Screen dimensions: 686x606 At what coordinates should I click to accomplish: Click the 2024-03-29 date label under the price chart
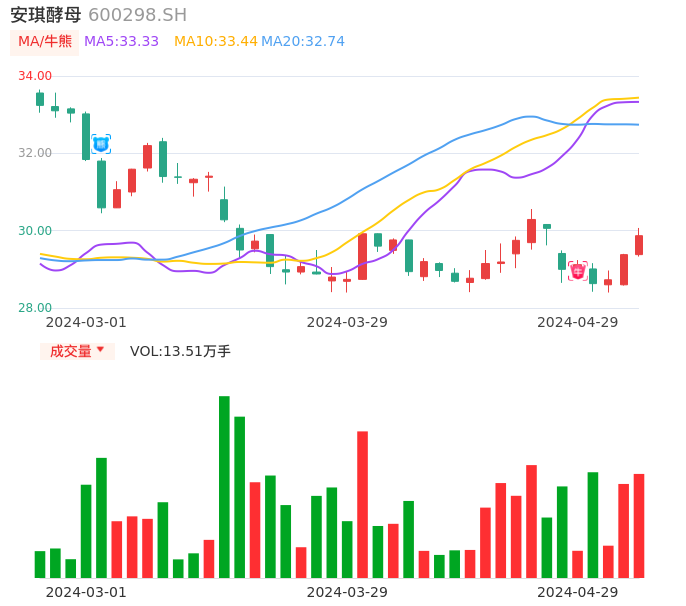(x=347, y=322)
